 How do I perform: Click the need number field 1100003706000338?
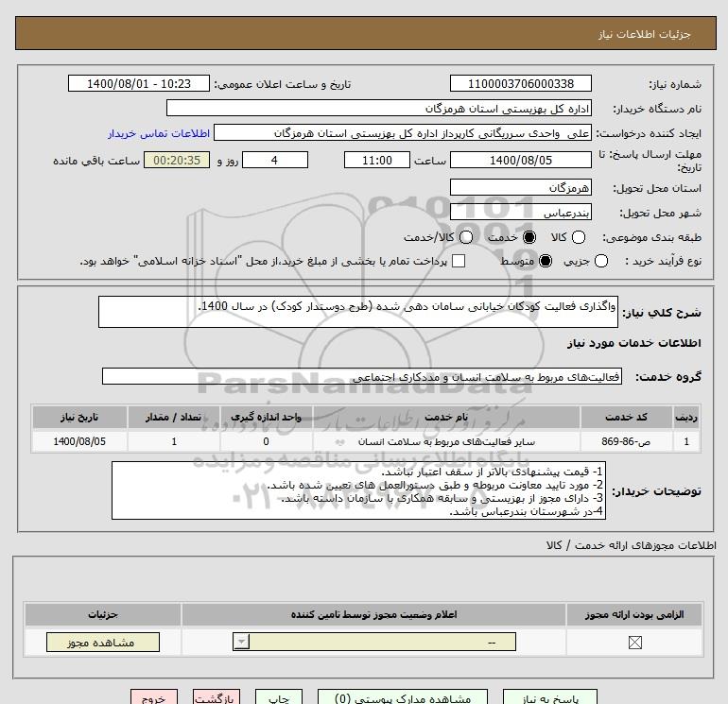520,83
